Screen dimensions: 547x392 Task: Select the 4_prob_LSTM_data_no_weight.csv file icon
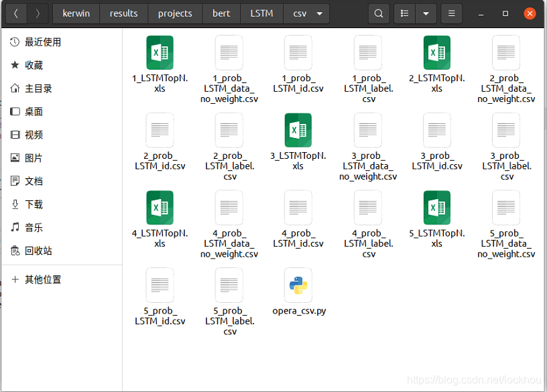click(229, 207)
